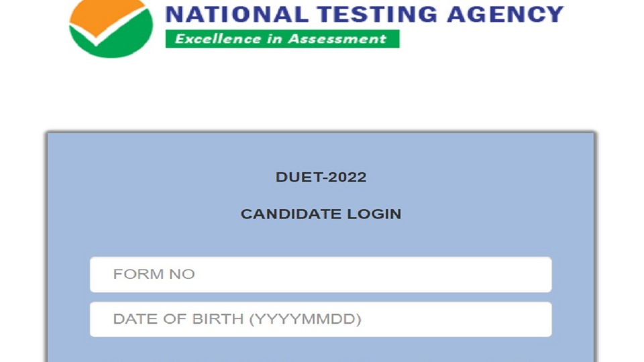Click the National Testing Agency round logo
644x362 pixels.
(x=111, y=28)
